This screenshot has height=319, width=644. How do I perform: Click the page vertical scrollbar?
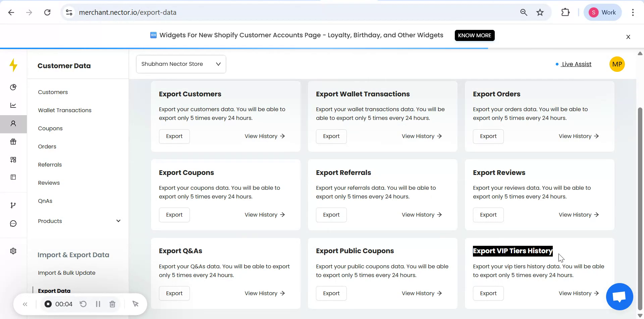[x=640, y=208]
